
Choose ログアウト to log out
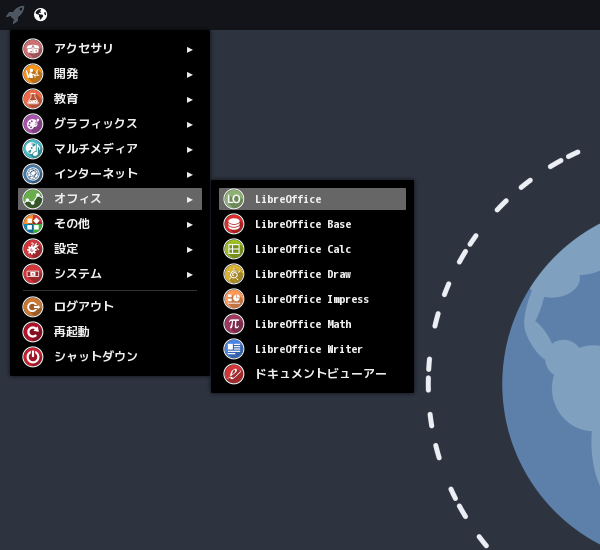coord(110,307)
